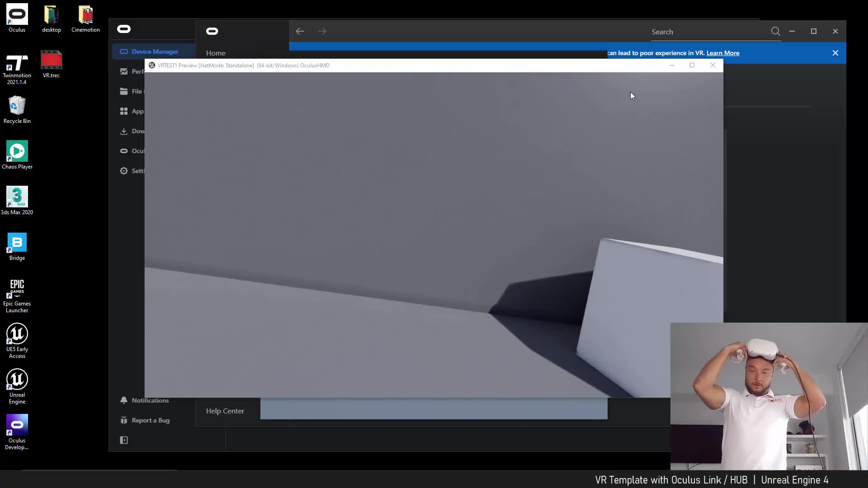
Task: Launch Chaos Player shortcut
Action: coord(17,155)
